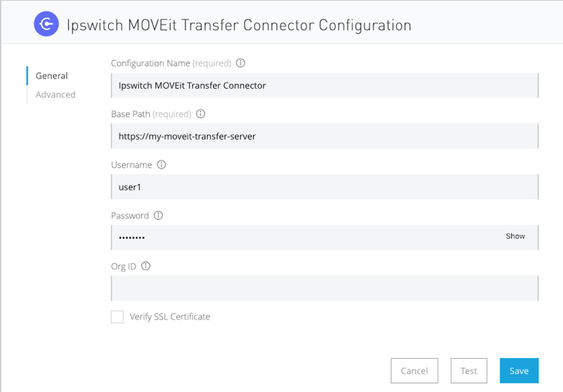Test the connector configuration
563x392 pixels.
pyautogui.click(x=469, y=370)
